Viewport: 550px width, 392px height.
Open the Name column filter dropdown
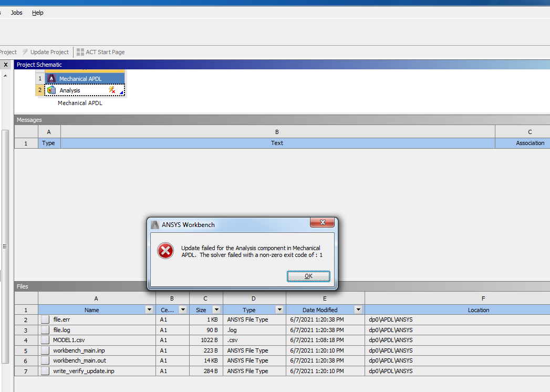[x=149, y=310]
